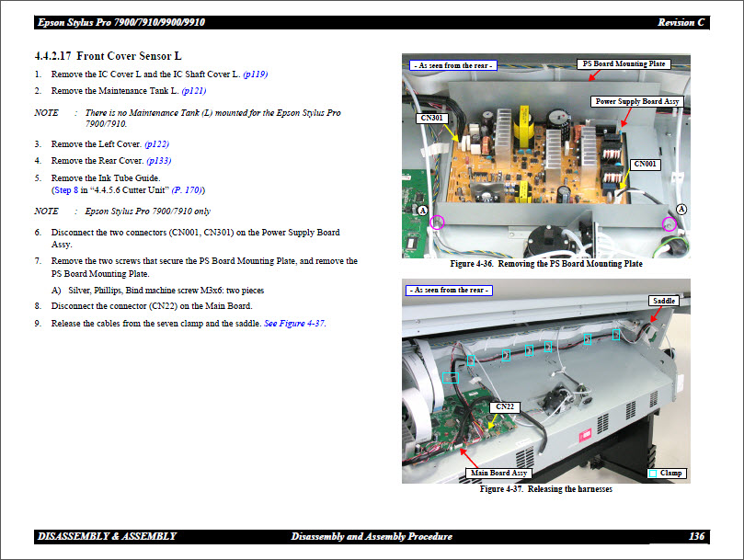Open the p133 Rear Cover link

pyautogui.click(x=157, y=161)
